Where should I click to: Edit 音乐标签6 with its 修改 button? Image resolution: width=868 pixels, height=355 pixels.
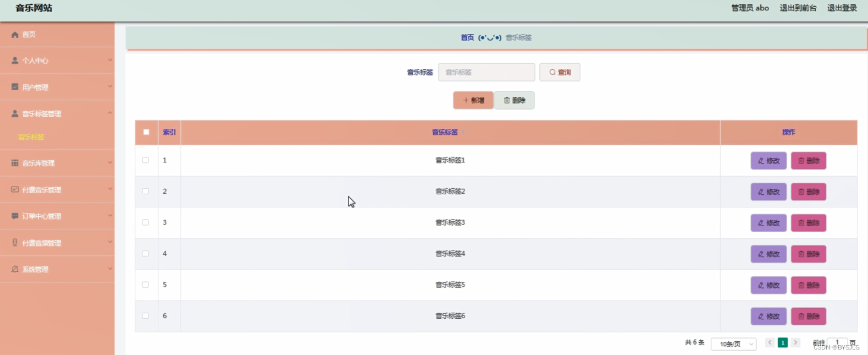point(769,316)
